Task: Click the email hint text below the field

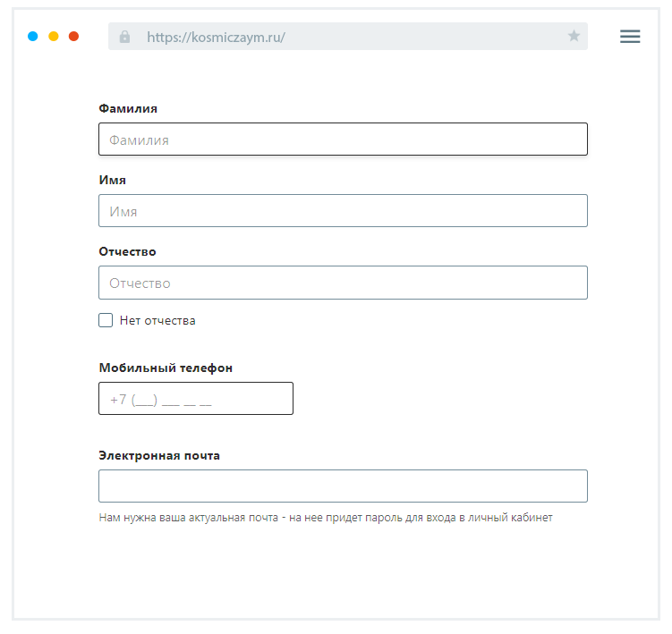Action: pos(325,518)
